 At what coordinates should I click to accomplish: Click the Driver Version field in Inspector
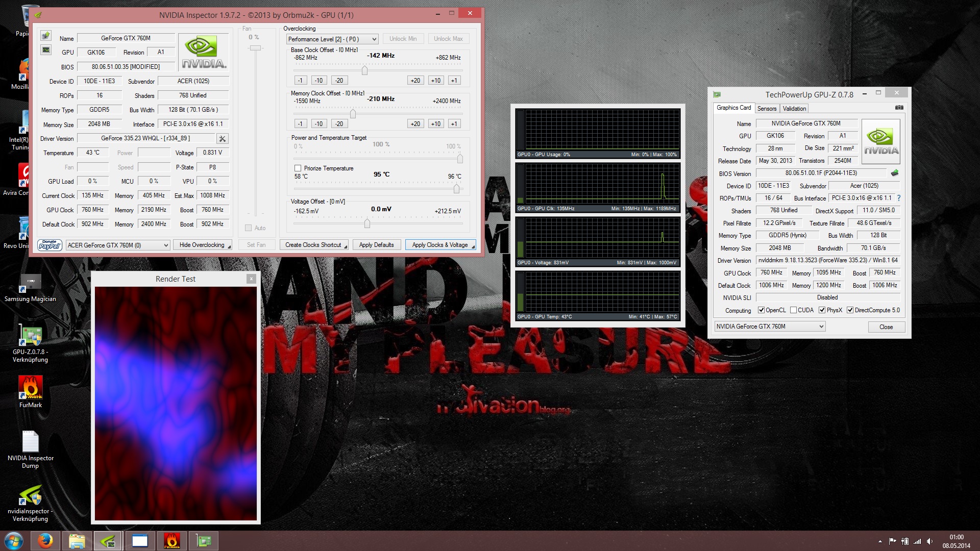coord(145,138)
